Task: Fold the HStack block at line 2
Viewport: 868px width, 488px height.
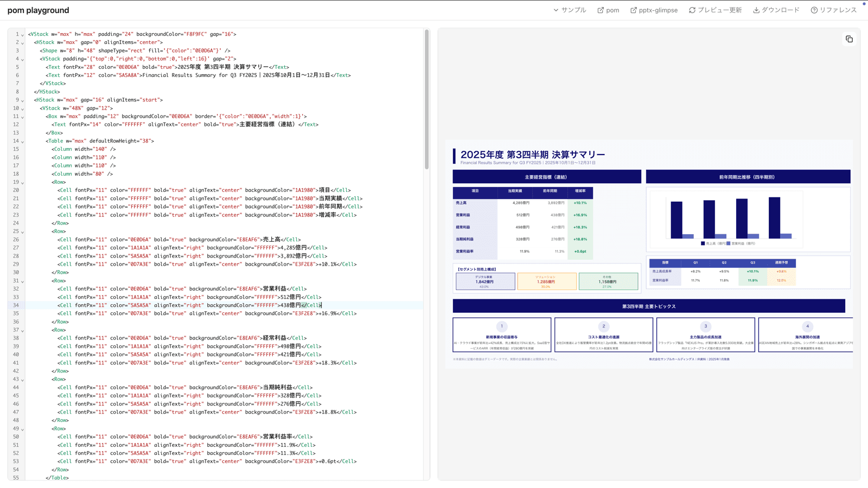Action: pos(22,43)
